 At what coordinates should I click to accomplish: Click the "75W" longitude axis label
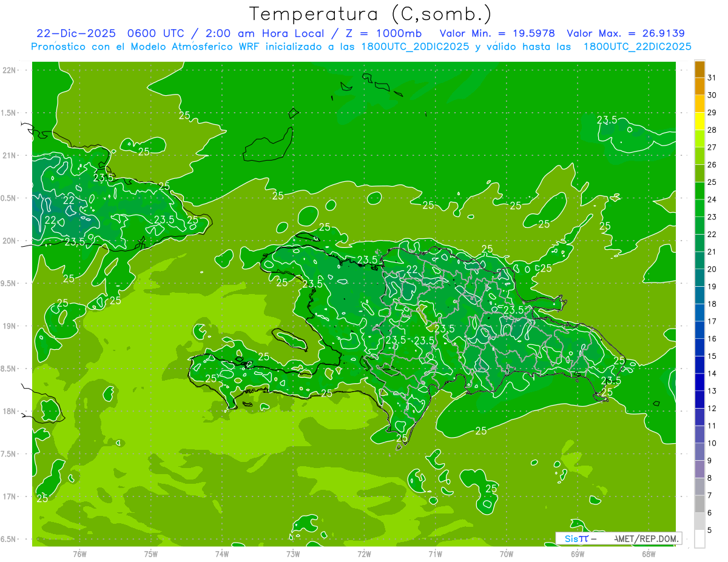[151, 554]
